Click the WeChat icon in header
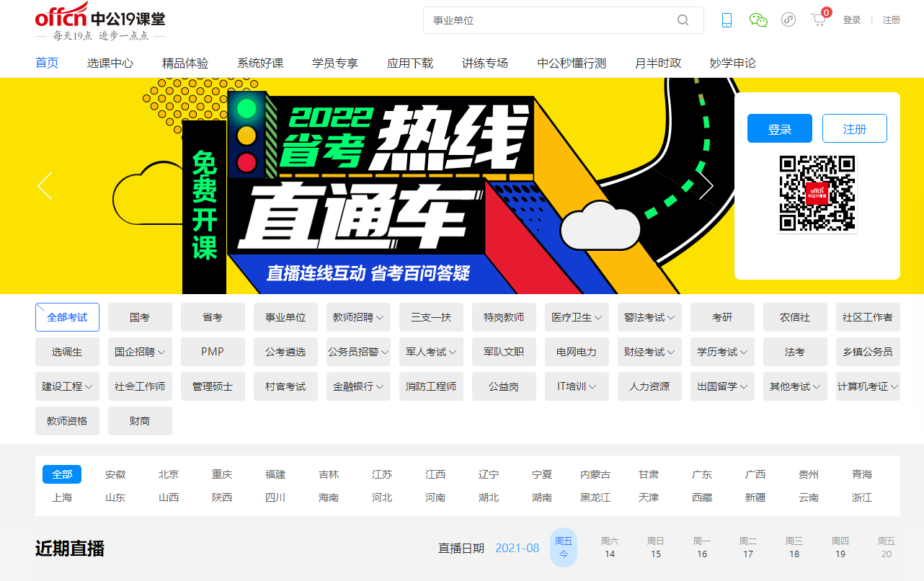Image resolution: width=924 pixels, height=581 pixels. 758,20
